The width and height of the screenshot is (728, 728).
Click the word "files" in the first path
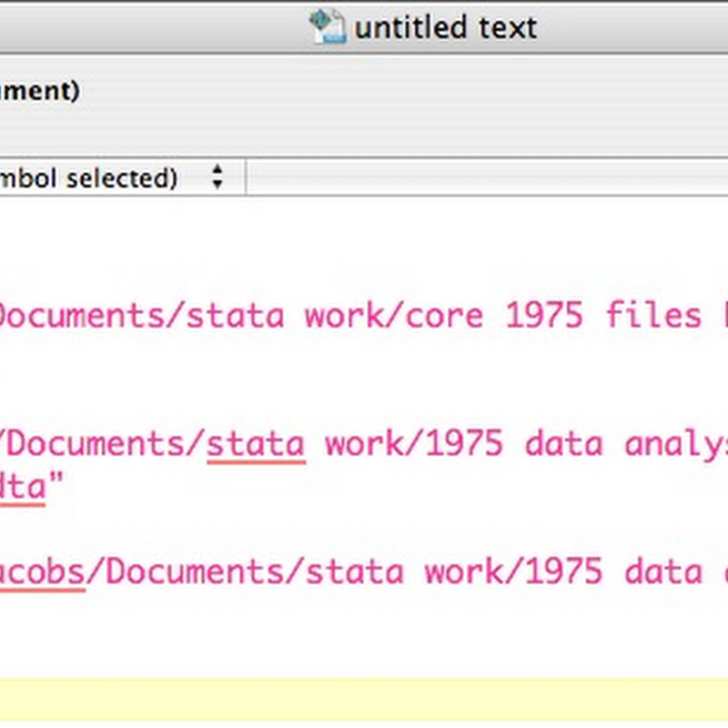tap(653, 316)
